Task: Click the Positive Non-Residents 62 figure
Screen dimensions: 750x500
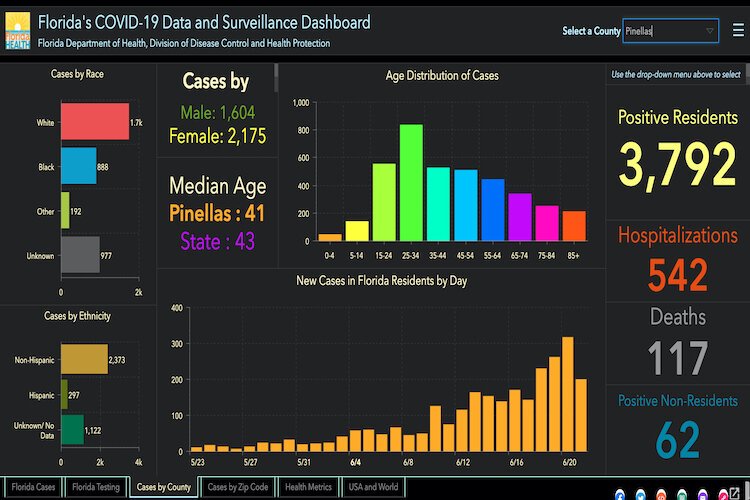Action: tap(677, 440)
